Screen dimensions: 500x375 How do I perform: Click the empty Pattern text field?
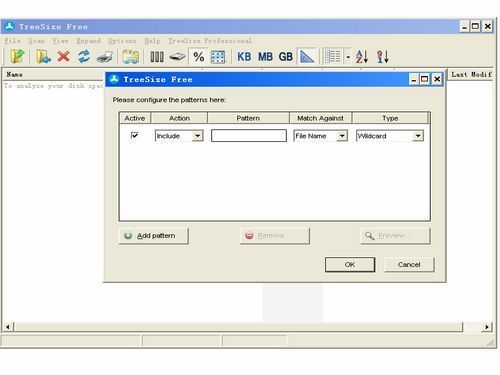(x=249, y=136)
